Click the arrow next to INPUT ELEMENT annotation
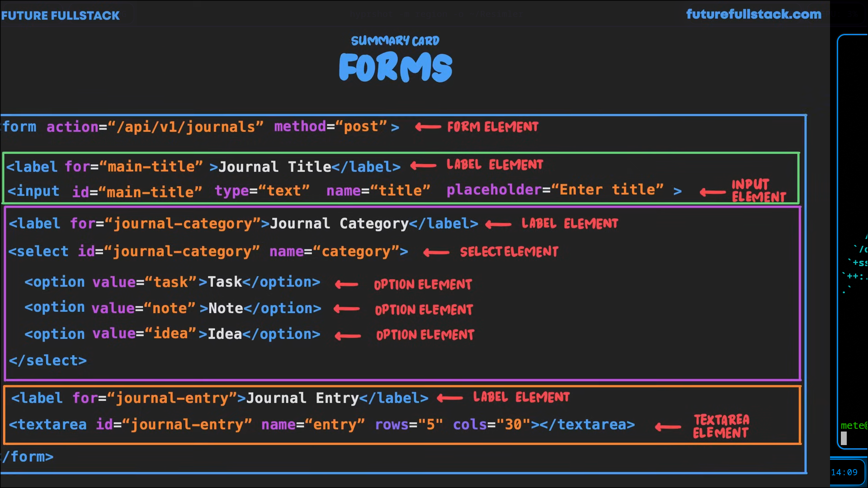The height and width of the screenshot is (488, 868). (x=712, y=192)
